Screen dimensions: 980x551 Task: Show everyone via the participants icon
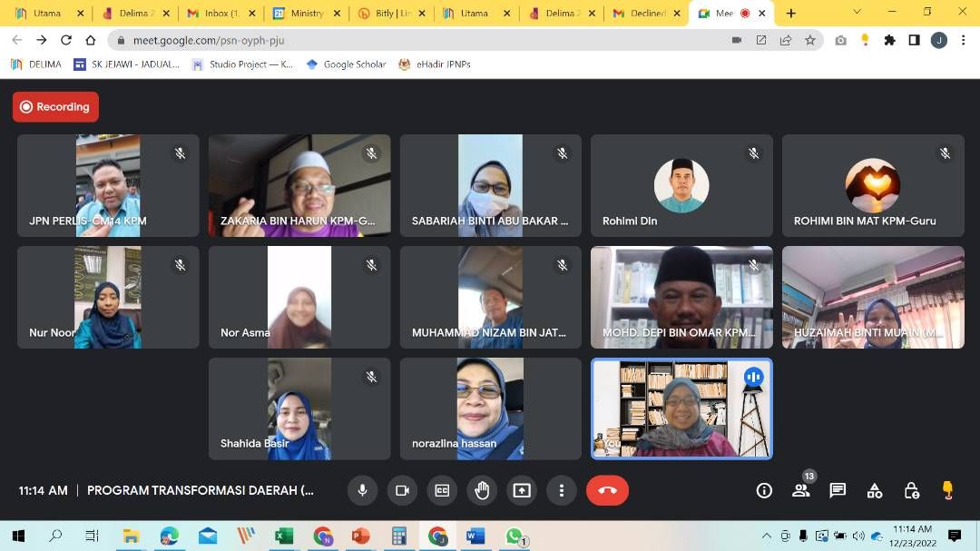[801, 490]
